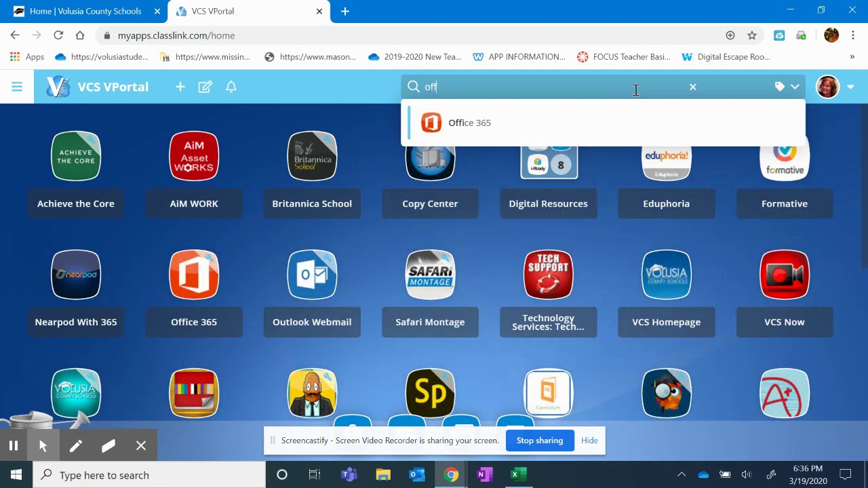Open the APP INFORMATION... bookmark
The width and height of the screenshot is (868, 488).
(x=519, y=57)
